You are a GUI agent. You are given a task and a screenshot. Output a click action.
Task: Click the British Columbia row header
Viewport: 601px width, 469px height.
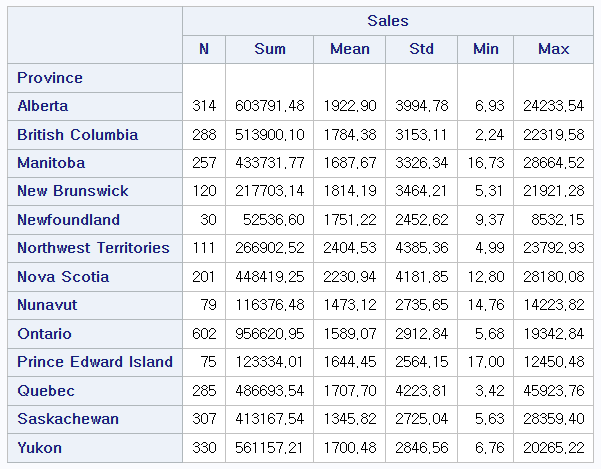tap(95, 135)
